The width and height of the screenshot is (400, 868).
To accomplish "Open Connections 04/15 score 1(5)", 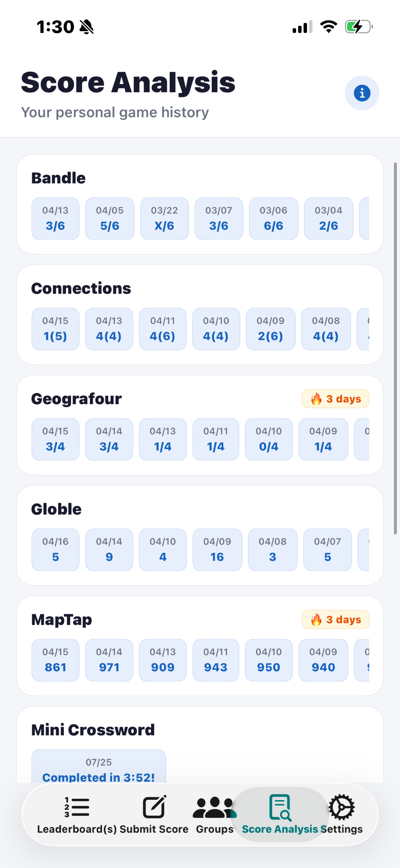I will [x=55, y=329].
